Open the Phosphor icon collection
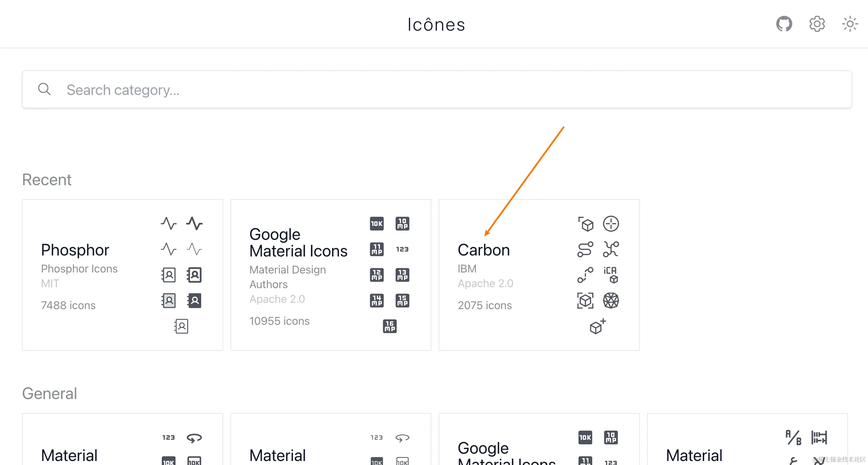868x465 pixels. (75, 250)
